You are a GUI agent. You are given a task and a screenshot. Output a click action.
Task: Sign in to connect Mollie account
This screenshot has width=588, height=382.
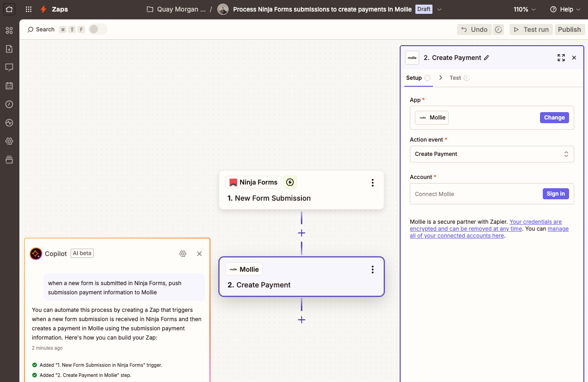tap(556, 194)
